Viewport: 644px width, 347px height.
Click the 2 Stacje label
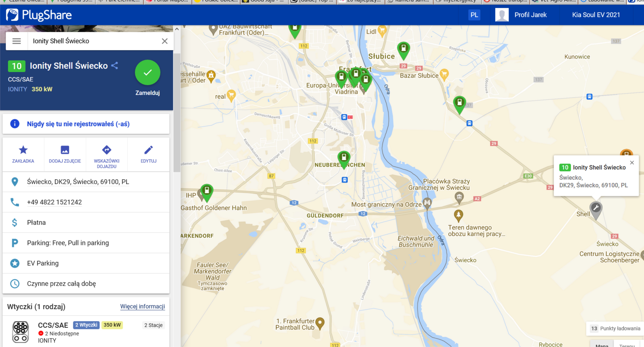[x=153, y=325]
